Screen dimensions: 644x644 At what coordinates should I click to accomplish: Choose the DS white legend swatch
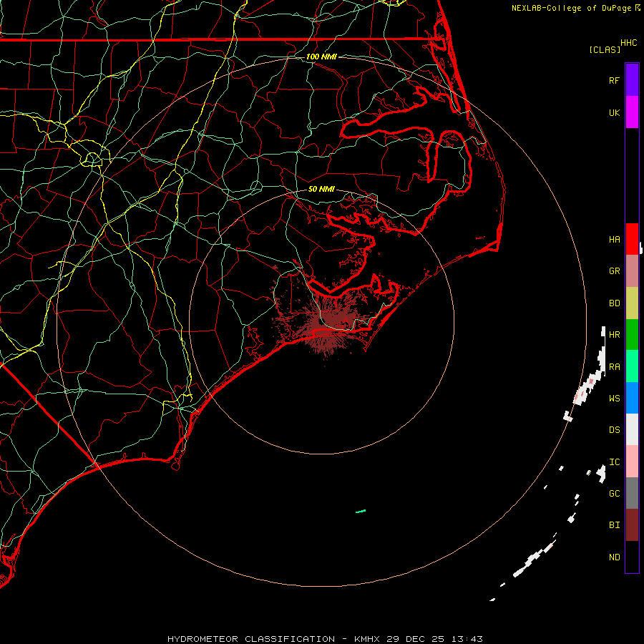pyautogui.click(x=632, y=429)
